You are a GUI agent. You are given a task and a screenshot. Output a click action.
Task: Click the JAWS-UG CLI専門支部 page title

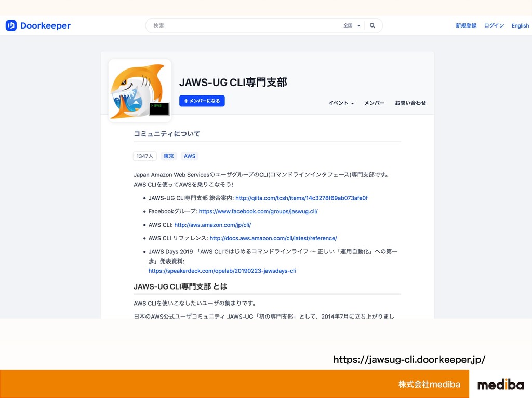coord(233,83)
